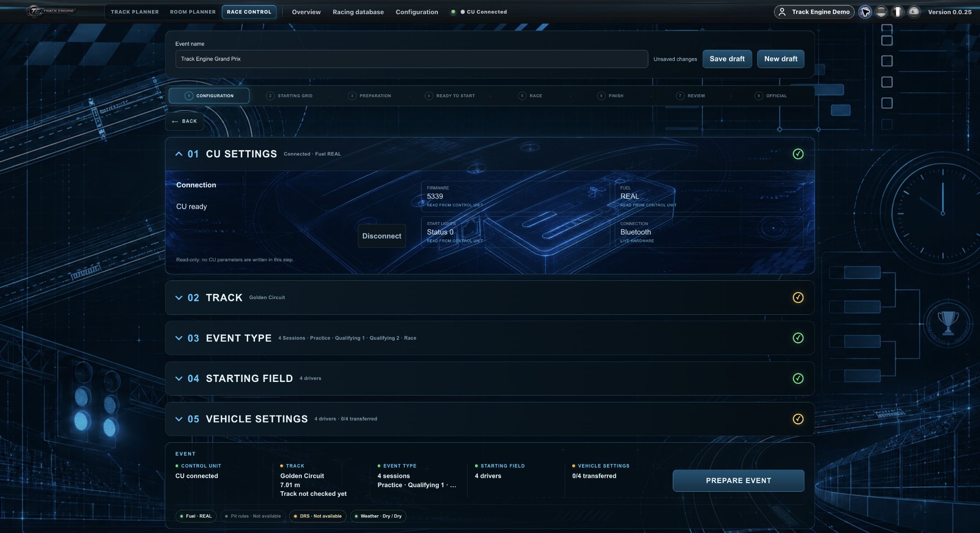This screenshot has width=980, height=533.
Task: Go to step 8 Official
Action: 771,96
